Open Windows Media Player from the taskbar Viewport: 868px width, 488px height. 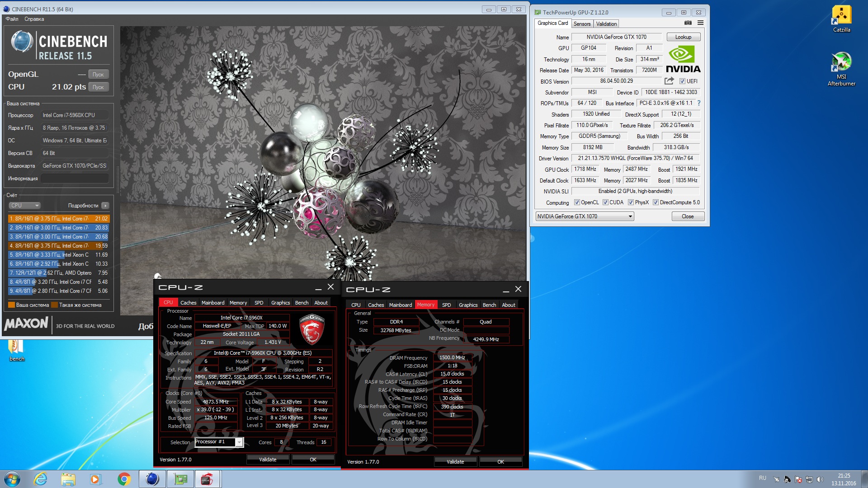(95, 479)
